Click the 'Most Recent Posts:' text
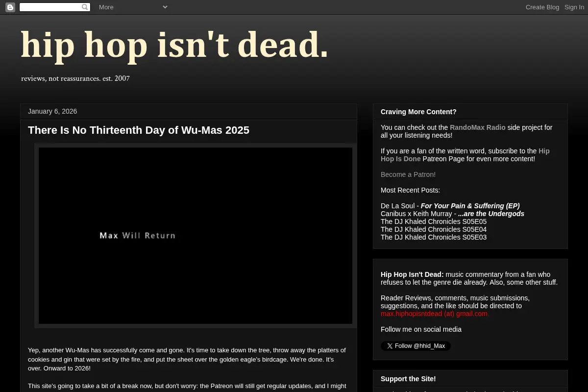The height and width of the screenshot is (392, 588). pyautogui.click(x=410, y=190)
